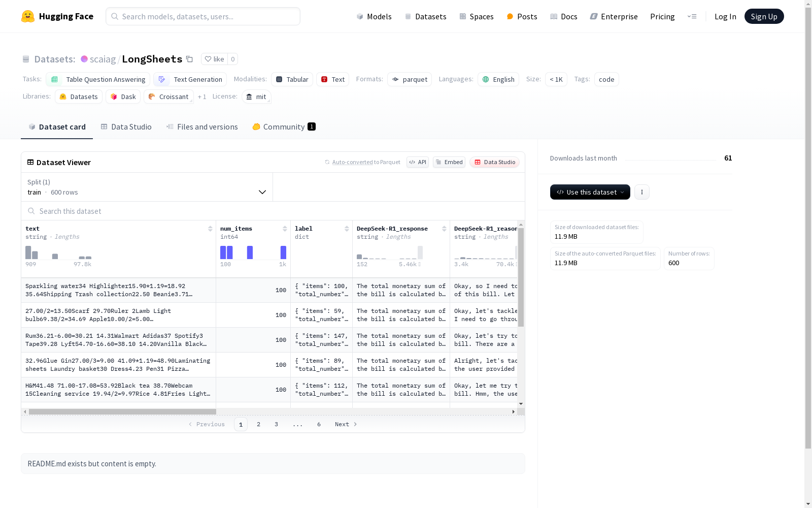Click the text column length histogram
812x508 pixels.
[58, 252]
